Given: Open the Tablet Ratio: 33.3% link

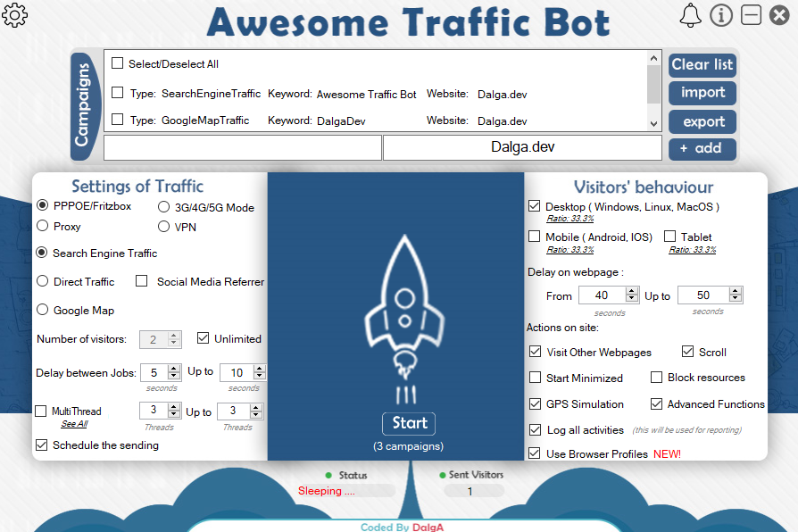Looking at the screenshot, I should pyautogui.click(x=692, y=249).
